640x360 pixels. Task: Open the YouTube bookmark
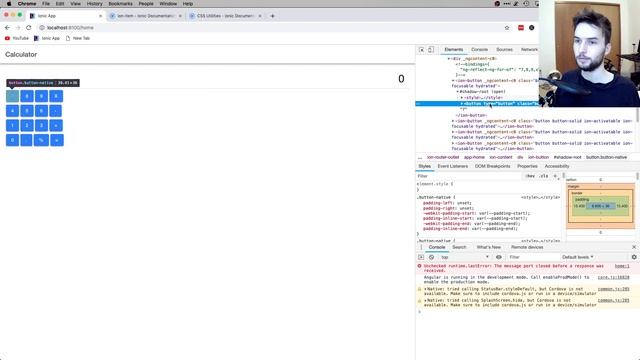click(17, 38)
